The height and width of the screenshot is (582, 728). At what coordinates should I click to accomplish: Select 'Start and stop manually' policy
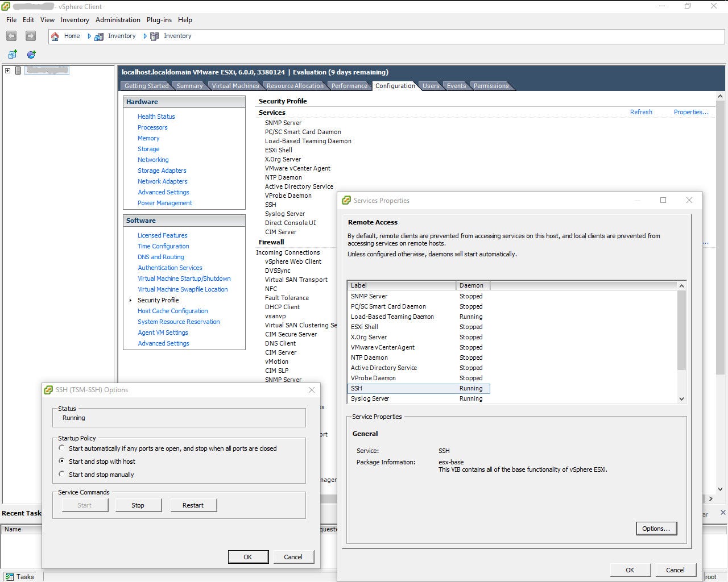(62, 474)
